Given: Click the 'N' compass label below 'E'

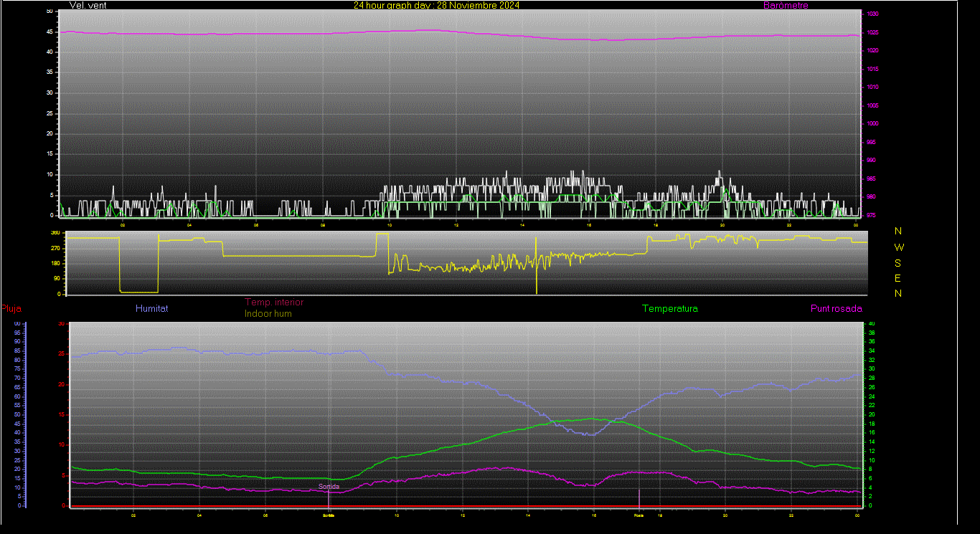Looking at the screenshot, I should tap(898, 293).
